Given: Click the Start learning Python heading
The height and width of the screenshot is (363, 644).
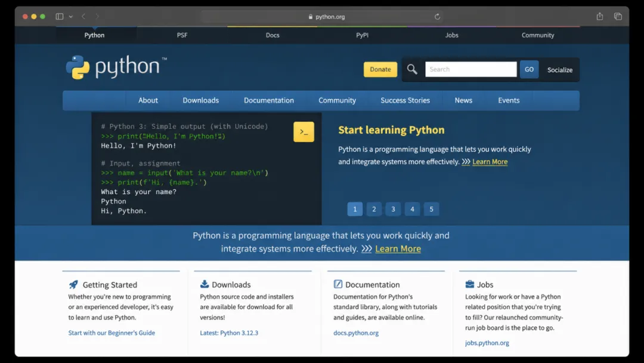Looking at the screenshot, I should click(x=391, y=130).
